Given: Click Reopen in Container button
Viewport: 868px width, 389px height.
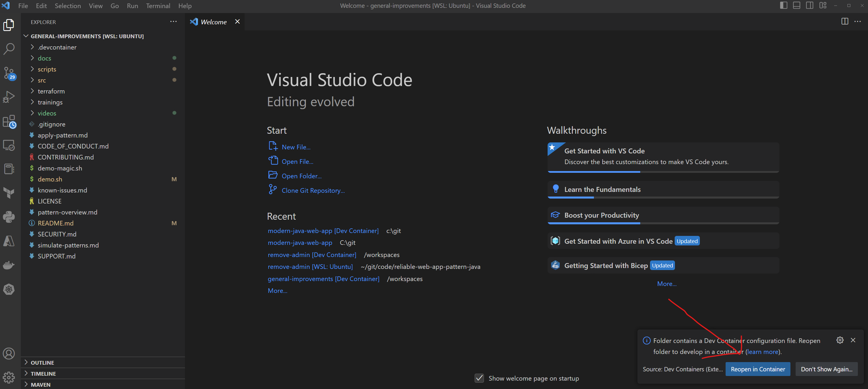Looking at the screenshot, I should point(757,369).
